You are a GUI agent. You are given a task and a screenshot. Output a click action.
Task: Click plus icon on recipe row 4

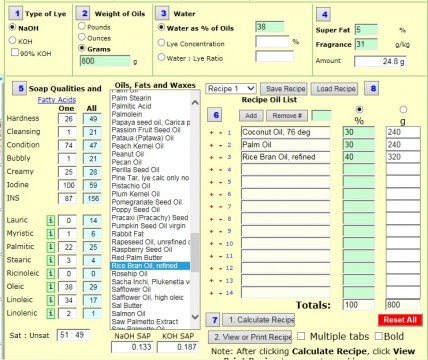[x=211, y=170]
